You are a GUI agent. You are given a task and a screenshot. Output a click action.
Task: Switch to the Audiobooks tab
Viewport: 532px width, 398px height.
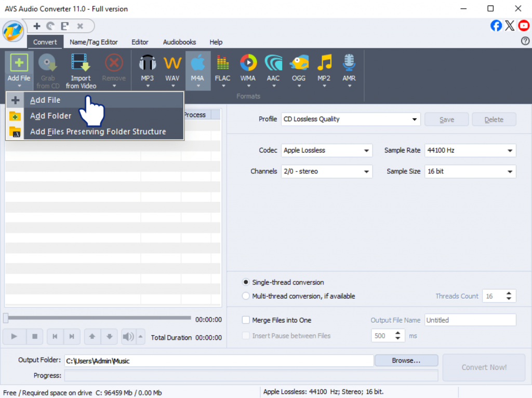coord(179,42)
